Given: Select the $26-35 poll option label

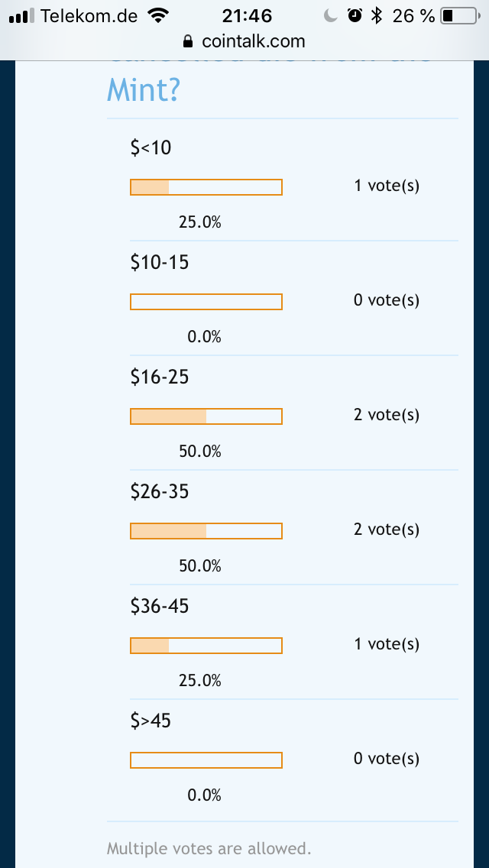Looking at the screenshot, I should coord(159,492).
